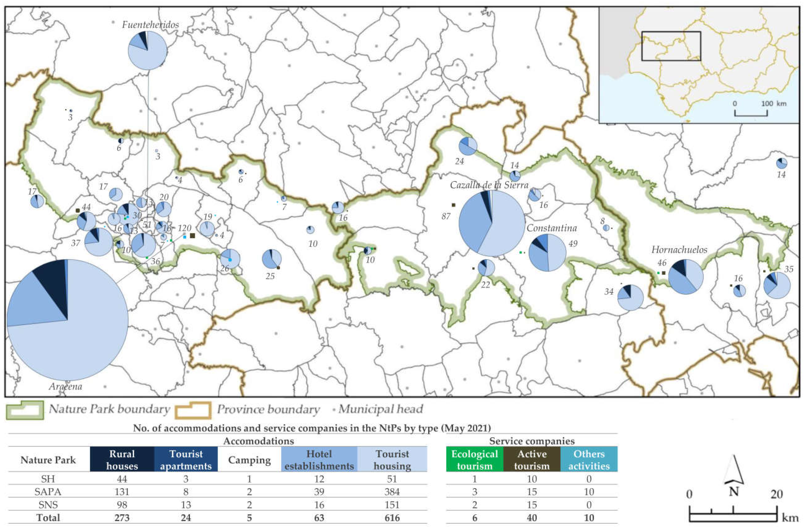This screenshot has height=532, width=805.
Task: Click the Total tourist housing value 616
Action: click(392, 518)
